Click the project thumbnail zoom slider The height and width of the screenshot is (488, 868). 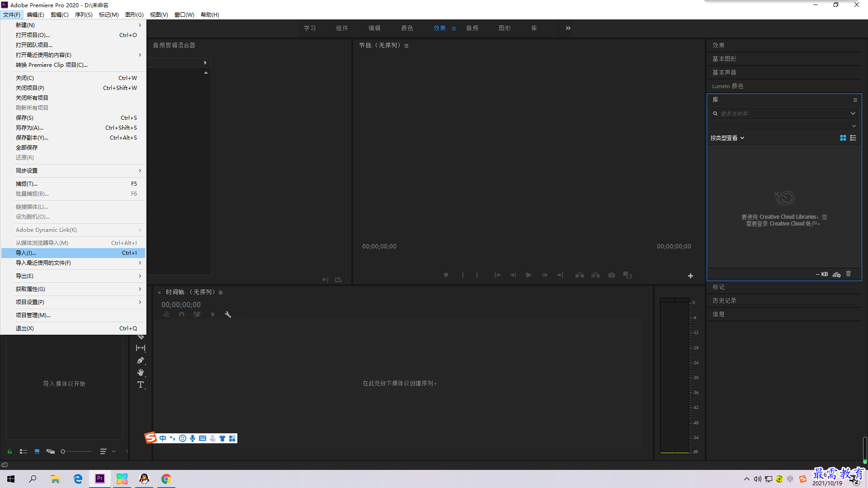(76, 451)
